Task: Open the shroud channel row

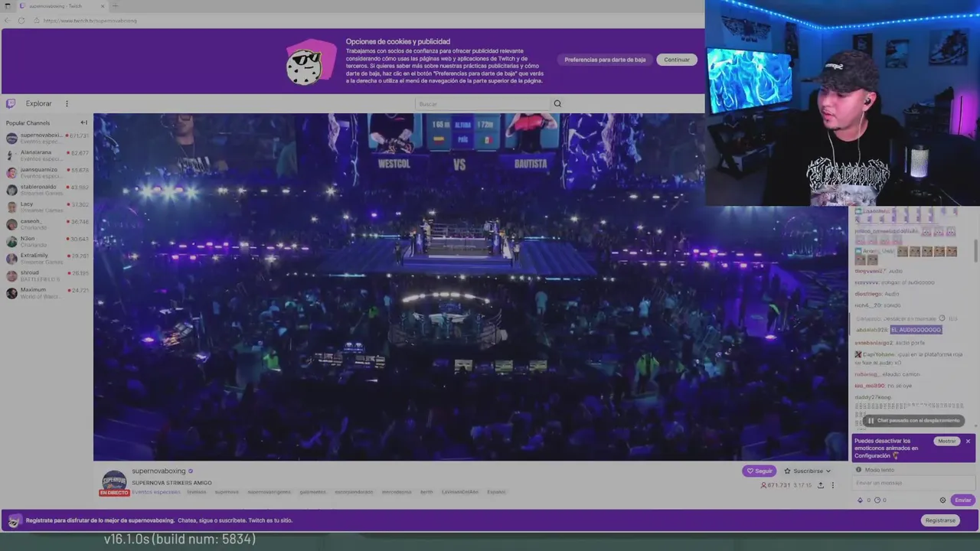Action: (47, 276)
